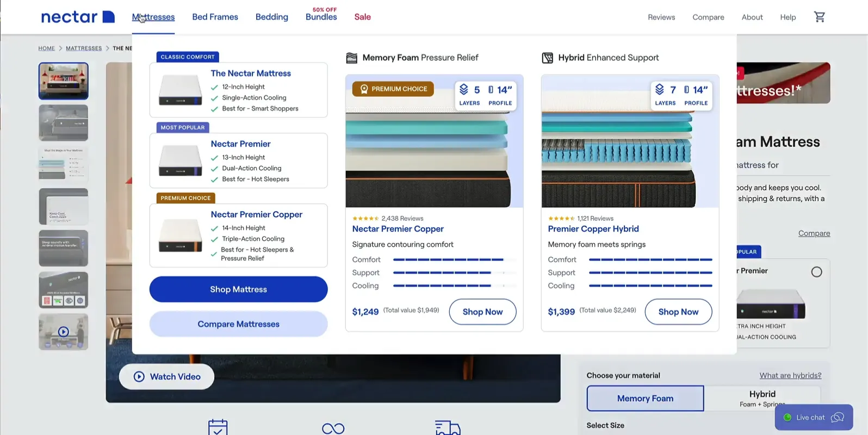The image size is (868, 435).
Task: Open the Help page
Action: pos(788,17)
